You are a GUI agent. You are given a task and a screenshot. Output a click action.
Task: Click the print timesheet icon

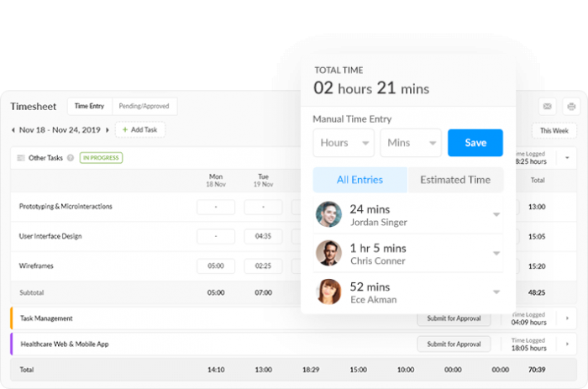tap(571, 107)
